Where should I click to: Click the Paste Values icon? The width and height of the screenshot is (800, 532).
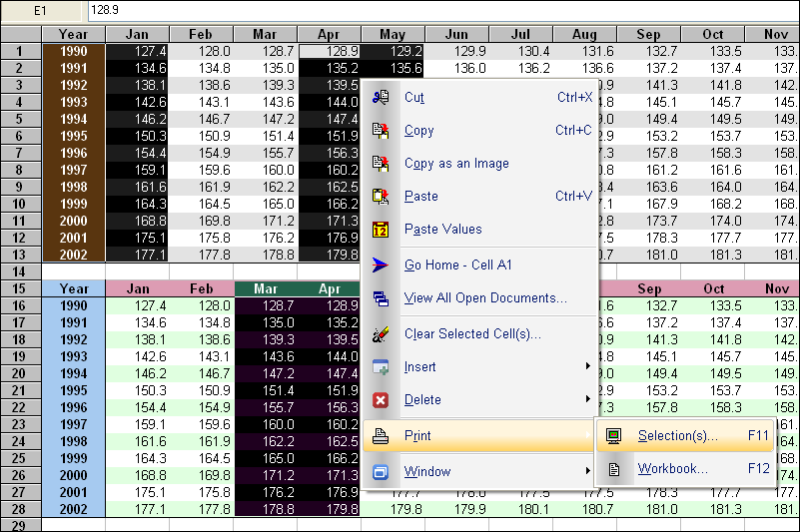tap(381, 230)
